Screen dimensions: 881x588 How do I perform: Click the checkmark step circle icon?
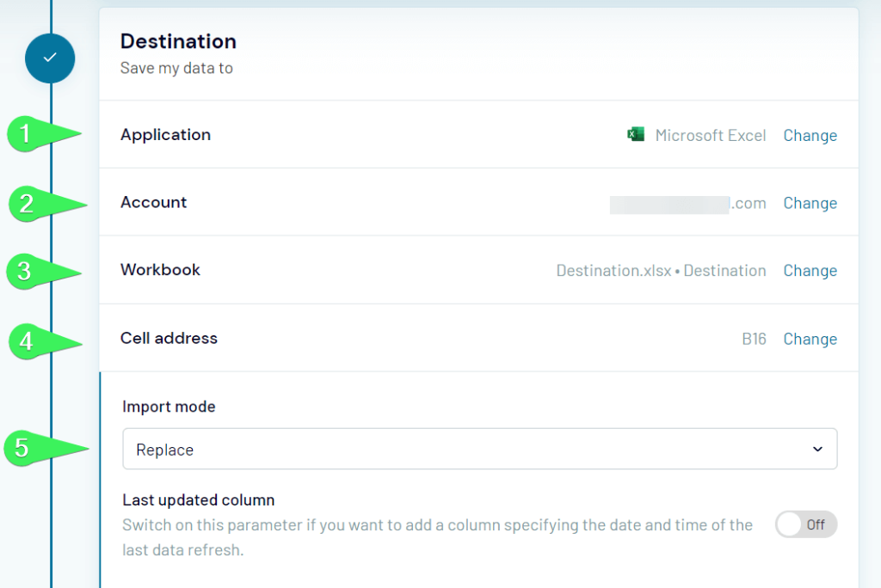pos(50,58)
